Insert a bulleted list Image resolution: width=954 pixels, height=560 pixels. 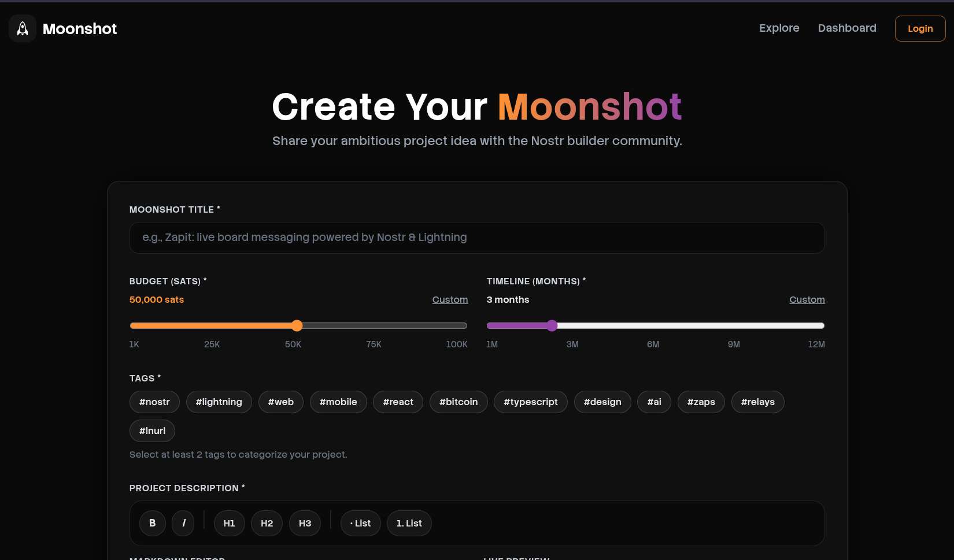[x=360, y=523]
